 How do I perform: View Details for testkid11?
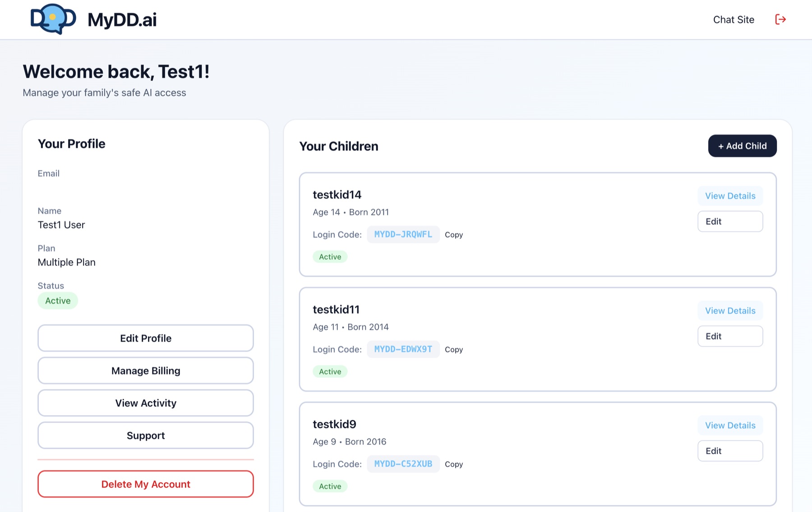(x=730, y=311)
